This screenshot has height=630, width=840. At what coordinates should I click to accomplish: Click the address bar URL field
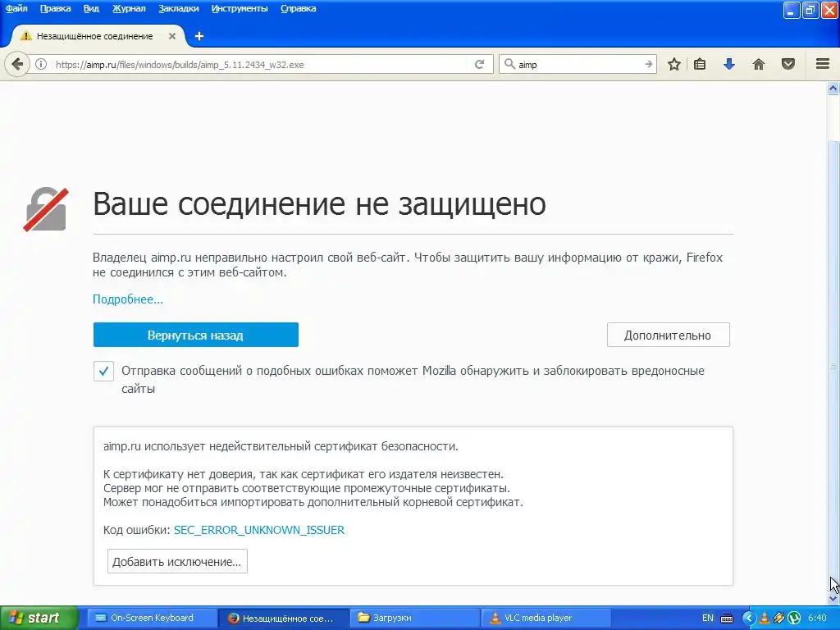coord(260,64)
